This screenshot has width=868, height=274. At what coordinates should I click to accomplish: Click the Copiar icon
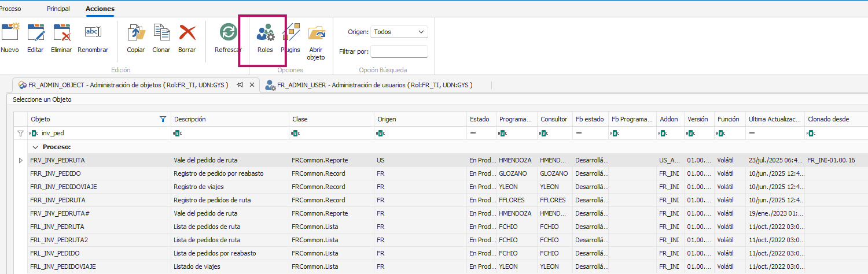click(x=136, y=34)
